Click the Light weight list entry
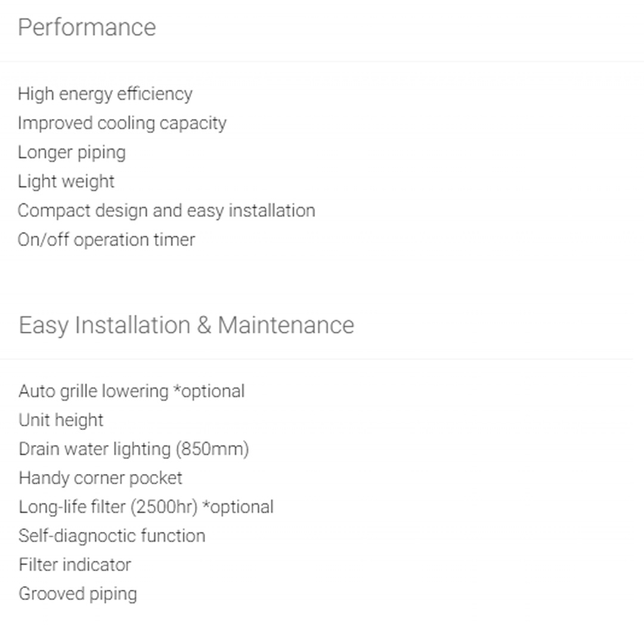The height and width of the screenshot is (644, 644). (x=66, y=181)
